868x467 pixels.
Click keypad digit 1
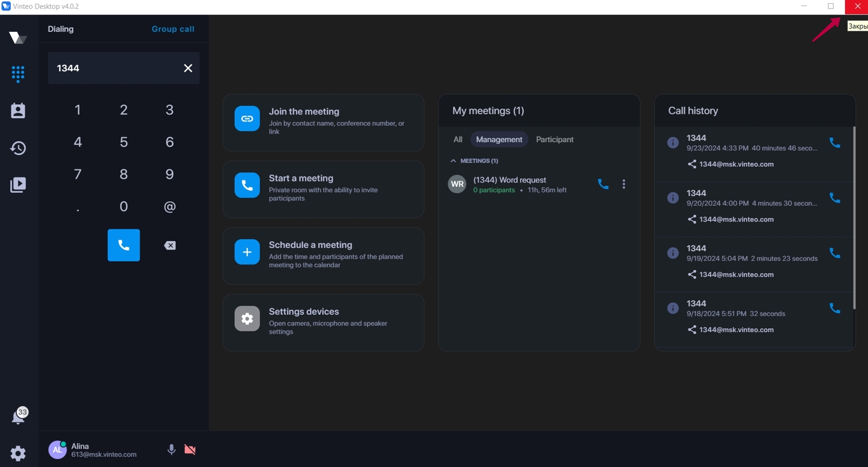78,110
